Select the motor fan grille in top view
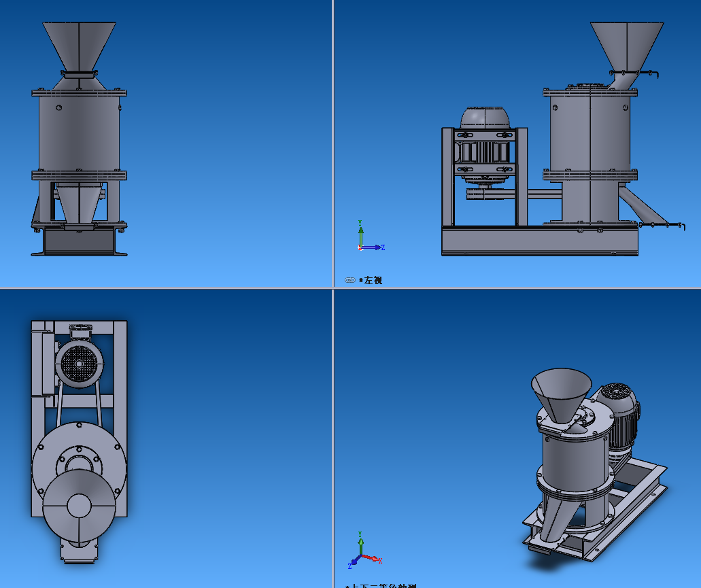 coord(79,364)
